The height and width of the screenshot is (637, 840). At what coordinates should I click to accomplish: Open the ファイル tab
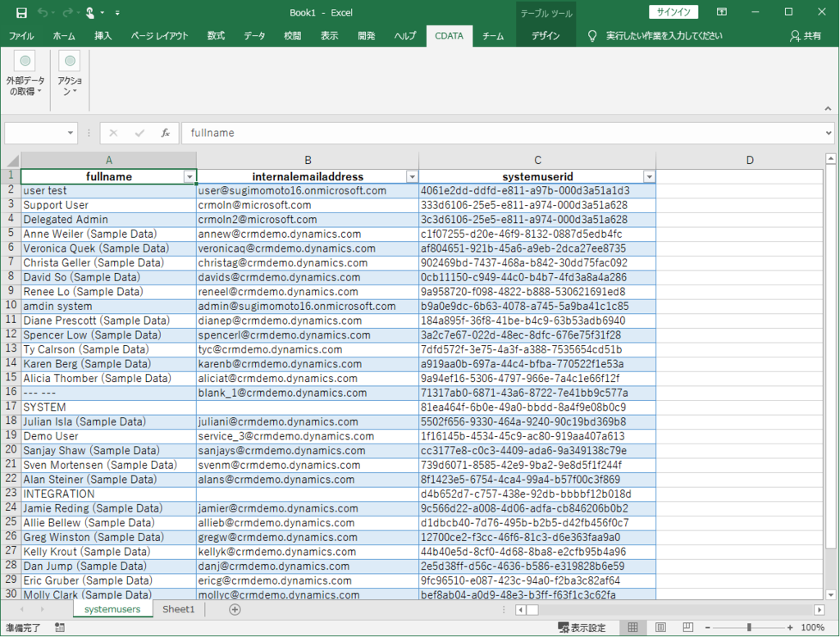click(21, 36)
